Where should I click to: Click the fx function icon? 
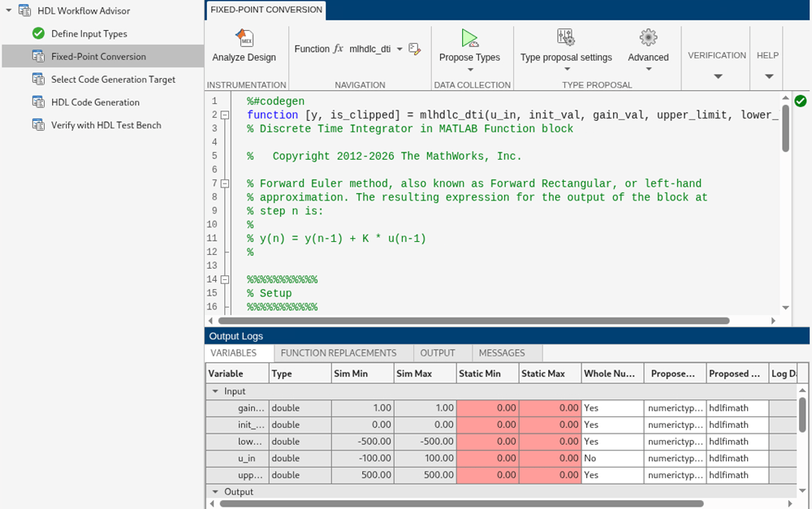(338, 49)
